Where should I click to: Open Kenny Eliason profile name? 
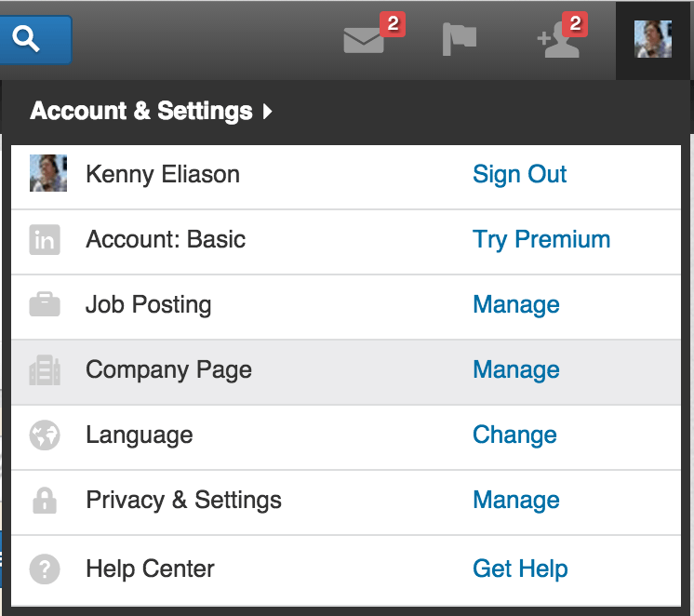point(163,174)
